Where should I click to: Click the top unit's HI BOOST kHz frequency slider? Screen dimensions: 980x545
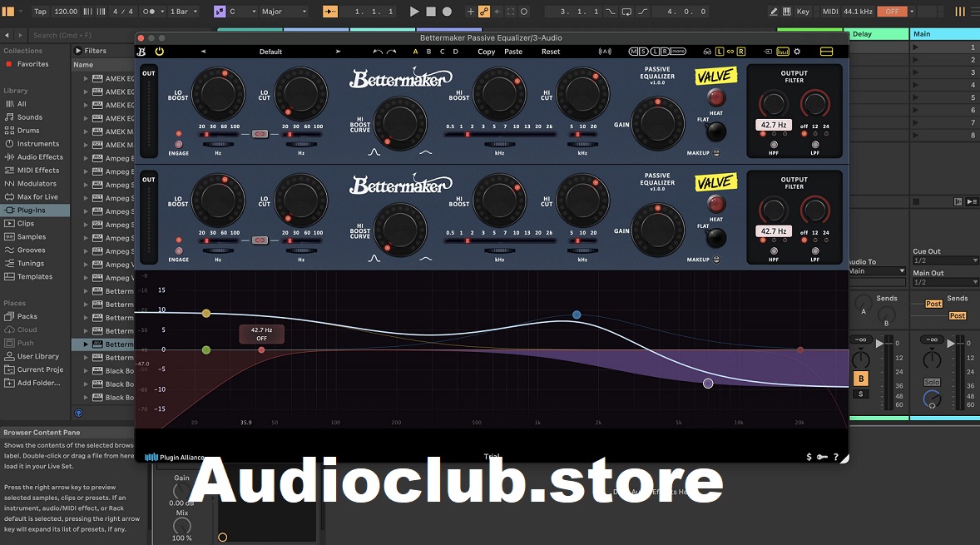499,134
